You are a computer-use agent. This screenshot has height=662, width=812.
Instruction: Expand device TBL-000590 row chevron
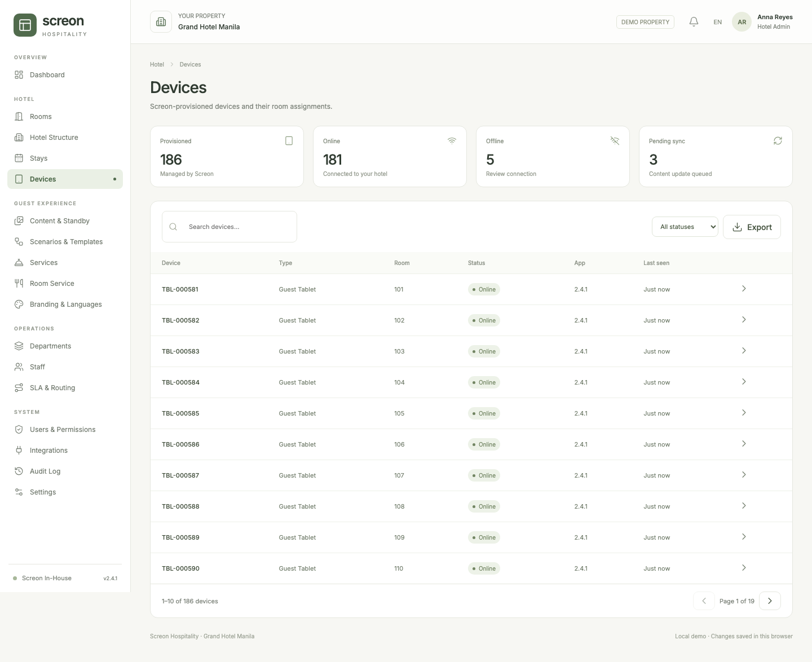click(744, 568)
